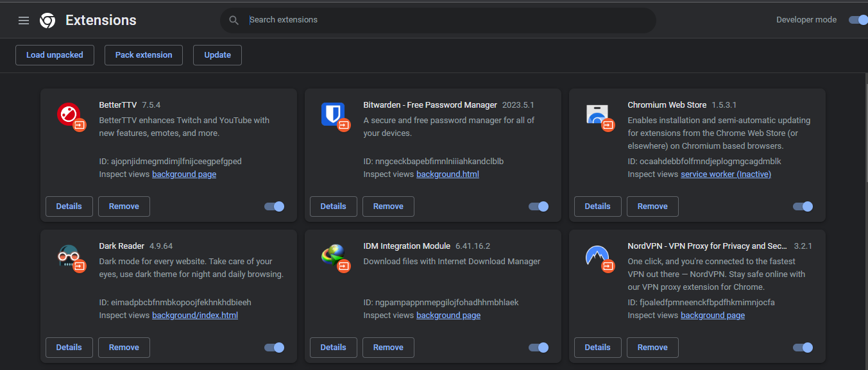Click the Pack extension button

point(143,55)
